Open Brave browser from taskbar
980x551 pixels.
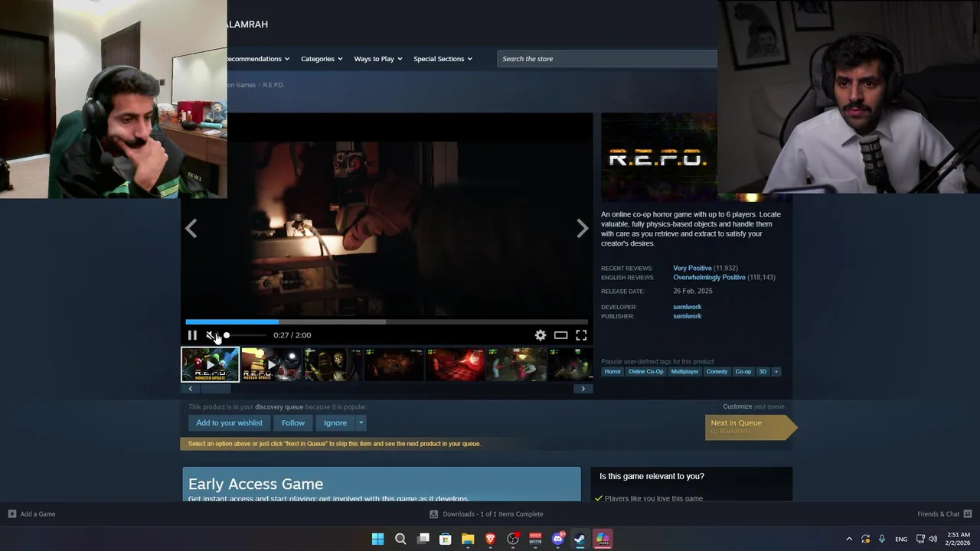[x=490, y=539]
